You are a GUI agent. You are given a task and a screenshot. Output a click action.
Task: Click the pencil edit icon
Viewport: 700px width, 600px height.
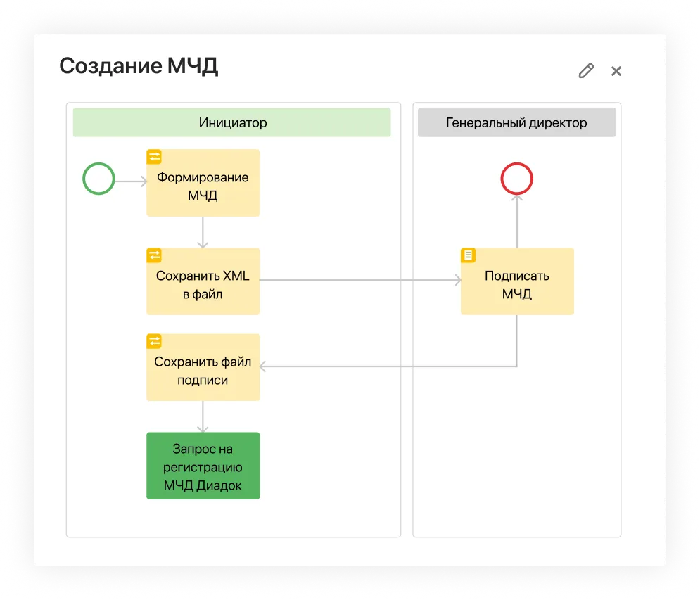pyautogui.click(x=586, y=70)
